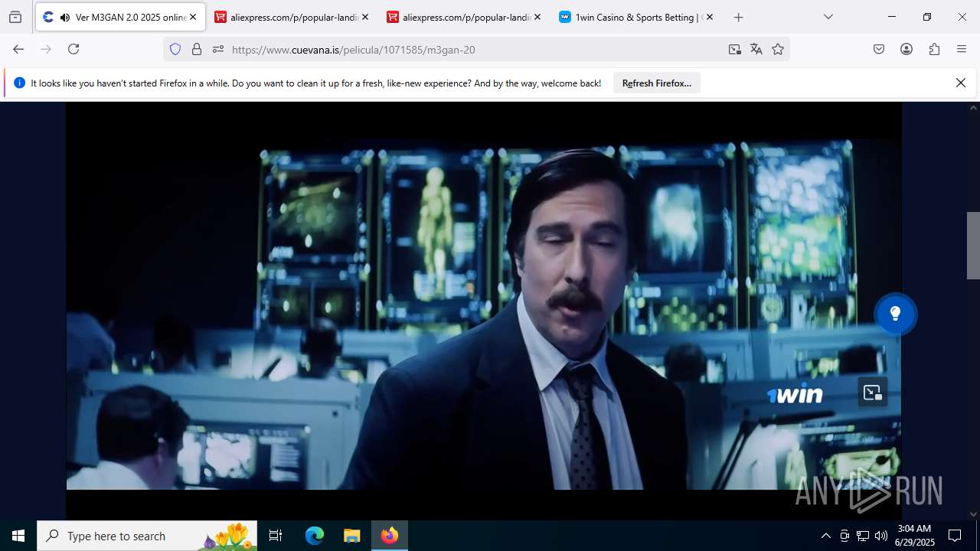Open the Save to Pocket icon
This screenshot has height=551, width=980.
pos(879,49)
